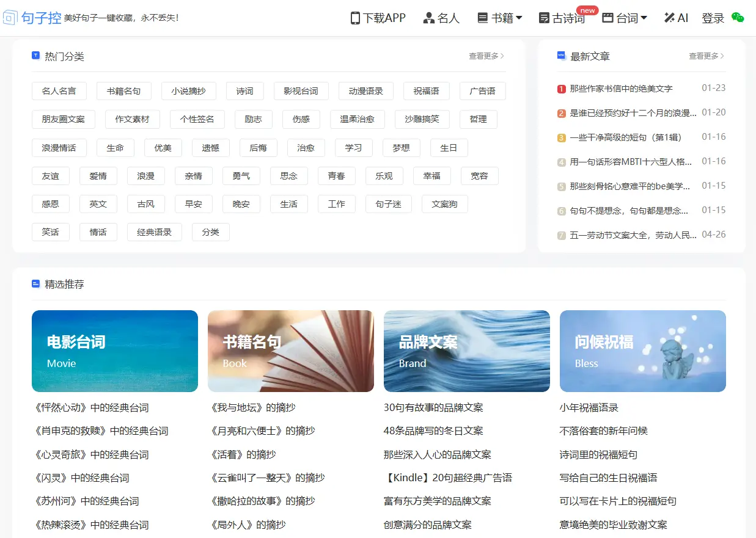Image resolution: width=756 pixels, height=538 pixels.
Task: Click the 登录 login link
Action: (x=713, y=18)
